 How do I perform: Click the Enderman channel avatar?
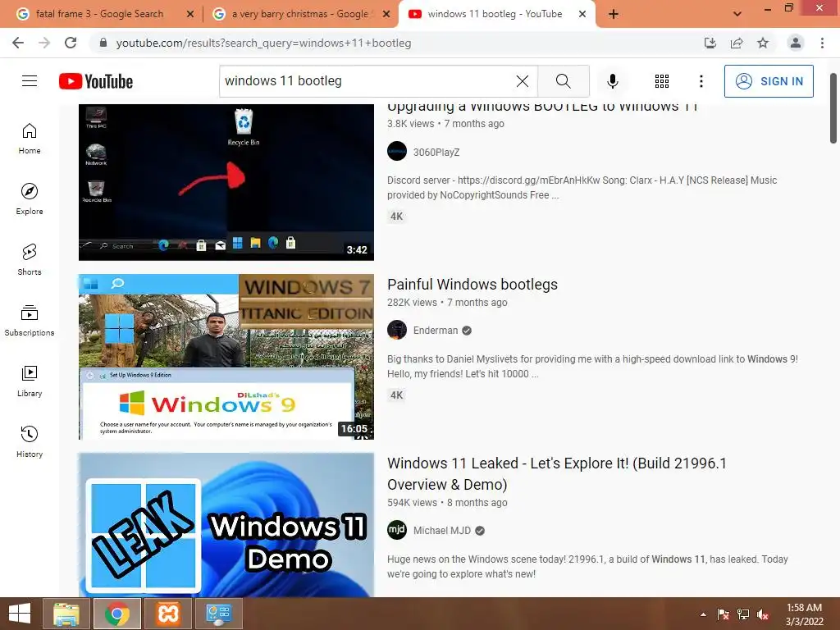click(397, 330)
